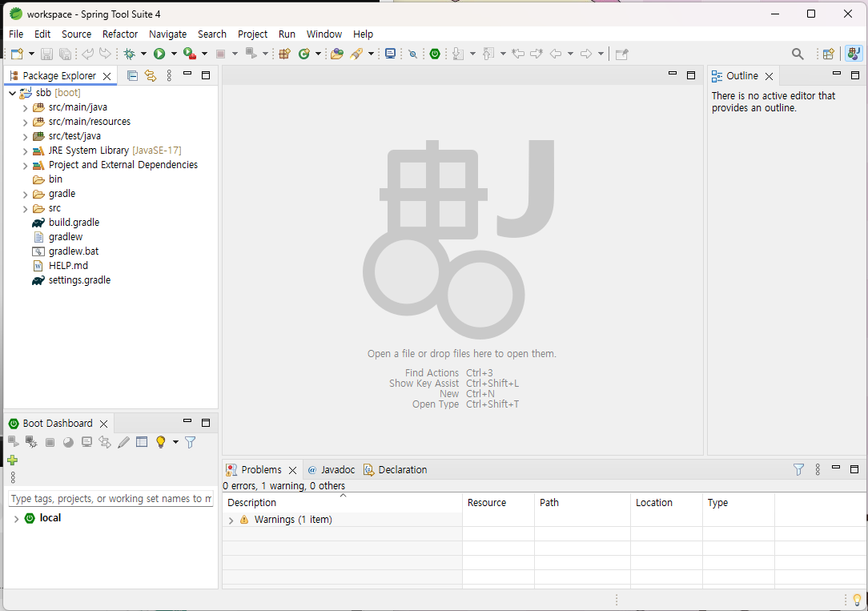Click the Debug bug icon
The width and height of the screenshot is (868, 611).
(x=130, y=54)
